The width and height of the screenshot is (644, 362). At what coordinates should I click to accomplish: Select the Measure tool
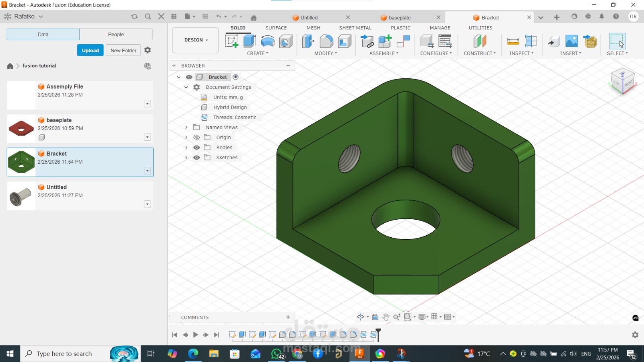[x=513, y=41]
